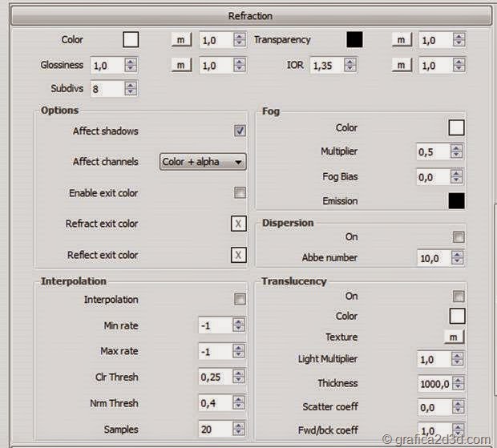The height and width of the screenshot is (448, 497).
Task: Click the IOR map button
Action: click(x=402, y=65)
